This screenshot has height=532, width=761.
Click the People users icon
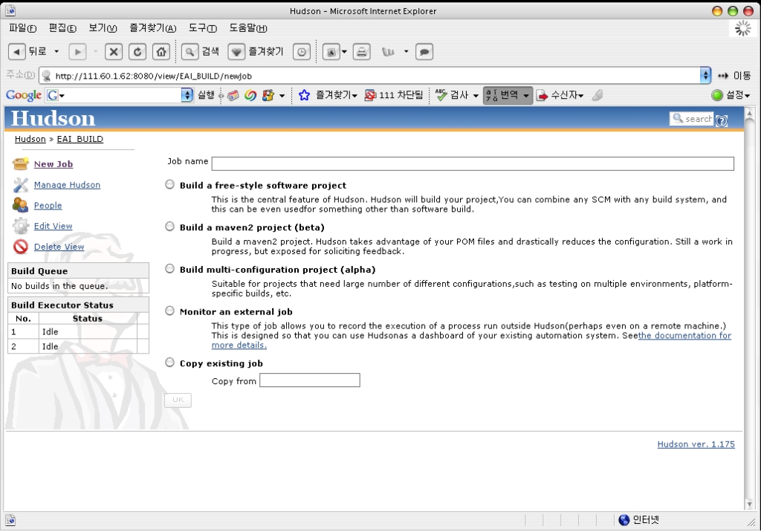tap(20, 205)
